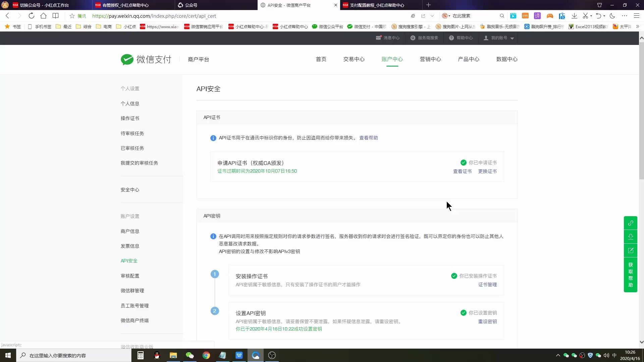Open the 微信公众平台 bookmark

coord(327,26)
